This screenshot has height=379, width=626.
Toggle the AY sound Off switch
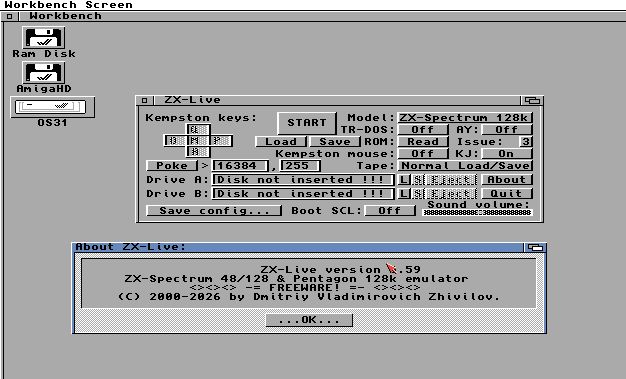pos(507,130)
